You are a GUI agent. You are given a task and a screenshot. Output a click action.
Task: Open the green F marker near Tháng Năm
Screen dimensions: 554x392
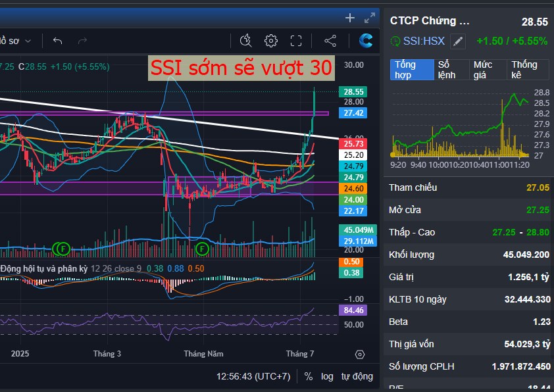tap(202, 249)
